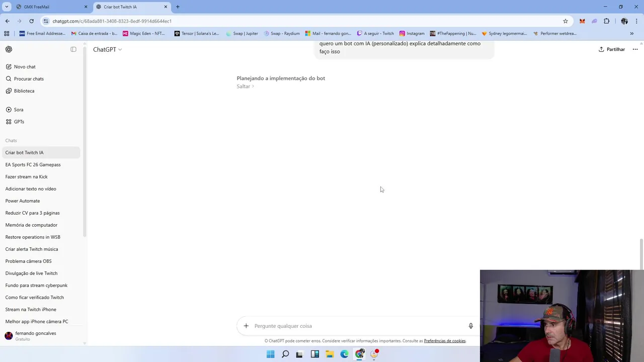Show more bookmarks with double chevron
Screen dimensions: 644x362
[x=632, y=34]
